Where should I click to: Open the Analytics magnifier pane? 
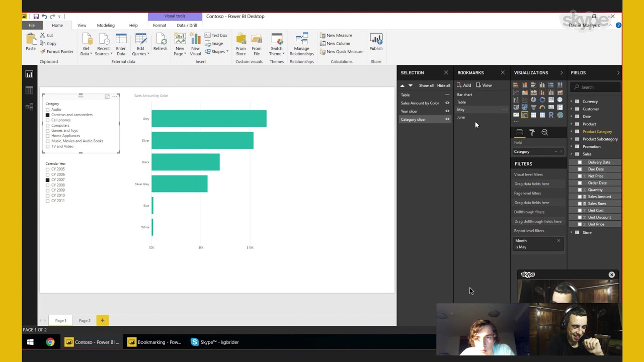[x=545, y=132]
